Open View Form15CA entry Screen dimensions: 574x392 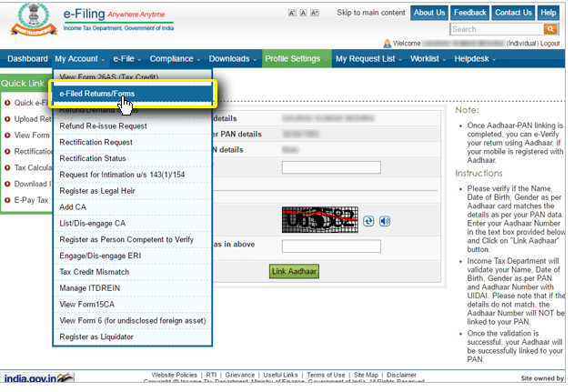pyautogui.click(x=133, y=304)
